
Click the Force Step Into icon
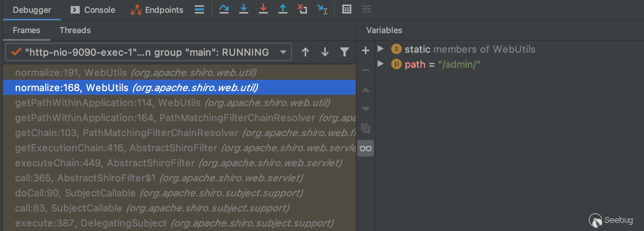[263, 9]
